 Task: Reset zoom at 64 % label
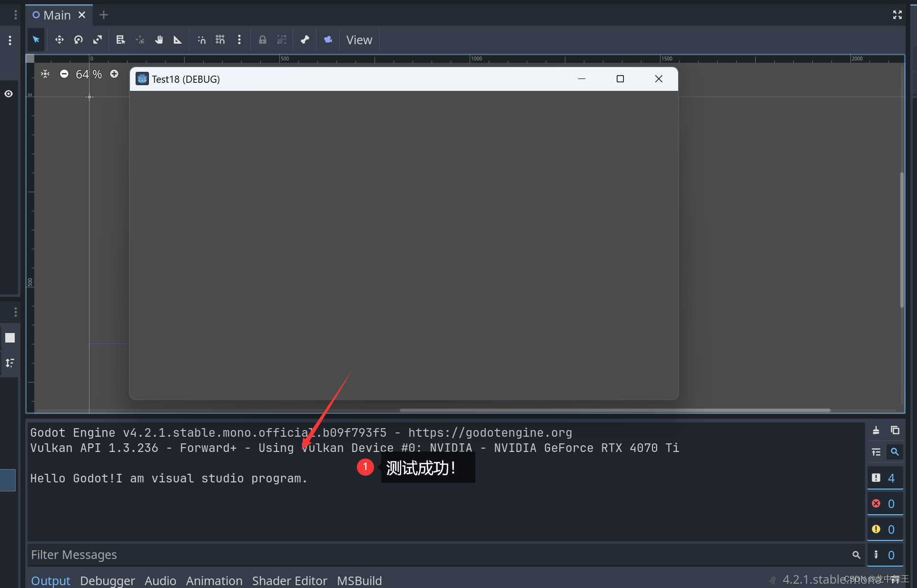tap(89, 74)
